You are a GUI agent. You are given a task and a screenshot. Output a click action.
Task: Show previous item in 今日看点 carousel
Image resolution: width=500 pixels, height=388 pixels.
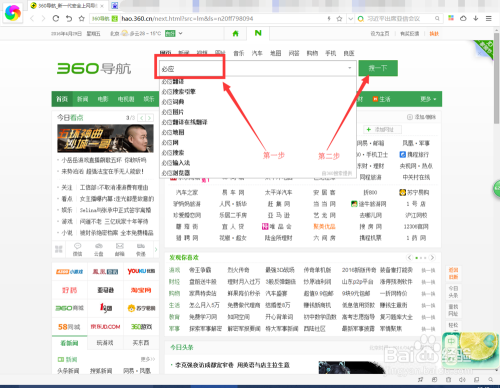pos(142,118)
